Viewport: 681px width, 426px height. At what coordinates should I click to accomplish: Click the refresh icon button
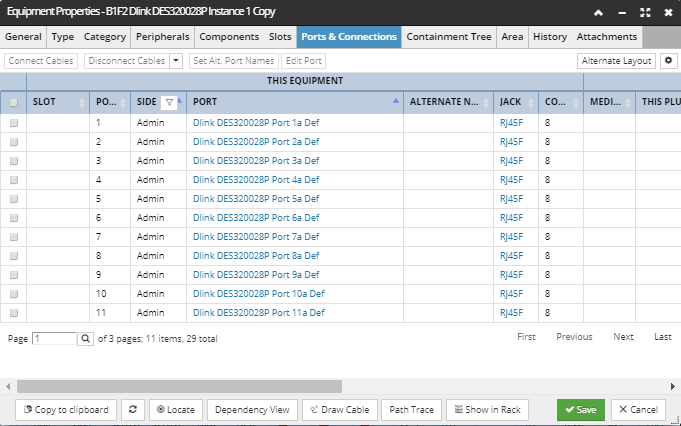[x=133, y=409]
